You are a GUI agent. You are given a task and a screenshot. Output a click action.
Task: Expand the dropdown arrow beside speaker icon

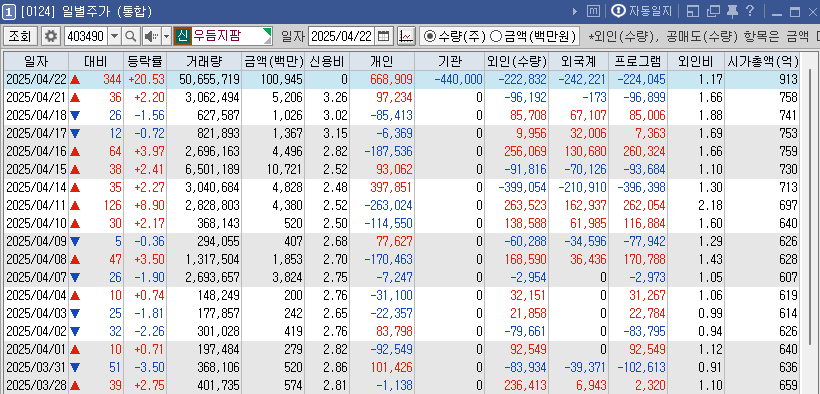[167, 36]
